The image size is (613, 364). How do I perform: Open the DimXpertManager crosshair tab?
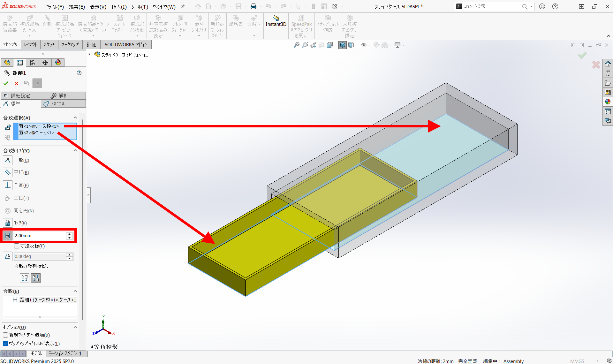pos(45,63)
